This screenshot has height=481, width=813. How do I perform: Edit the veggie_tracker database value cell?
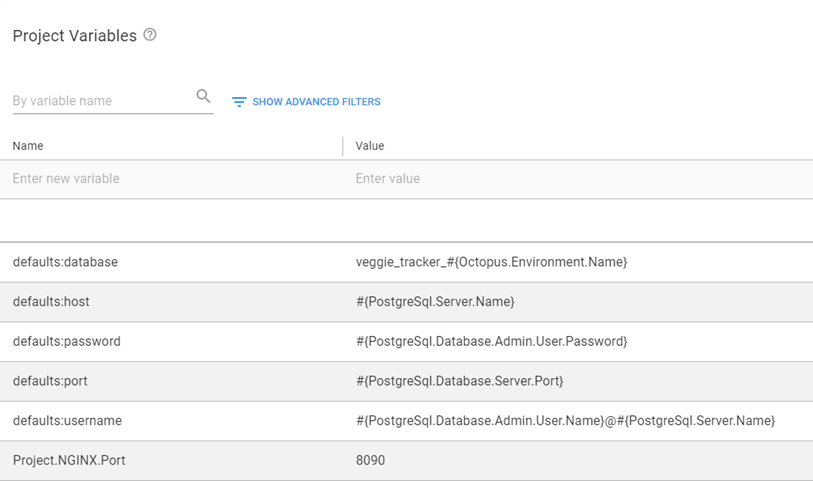(491, 262)
